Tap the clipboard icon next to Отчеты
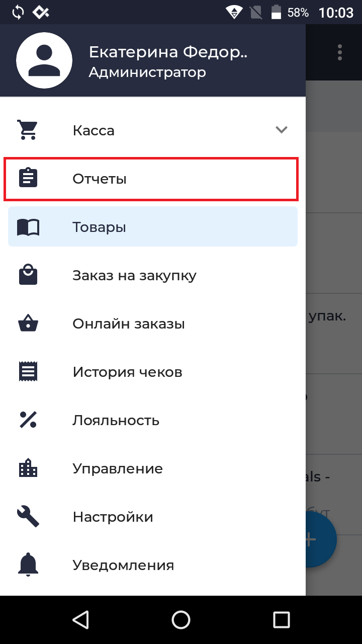362x644 pixels. (28, 179)
